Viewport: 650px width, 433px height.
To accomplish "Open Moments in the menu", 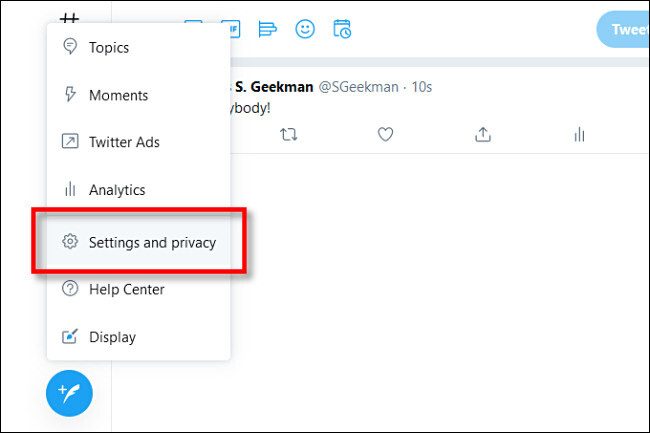I will [118, 95].
